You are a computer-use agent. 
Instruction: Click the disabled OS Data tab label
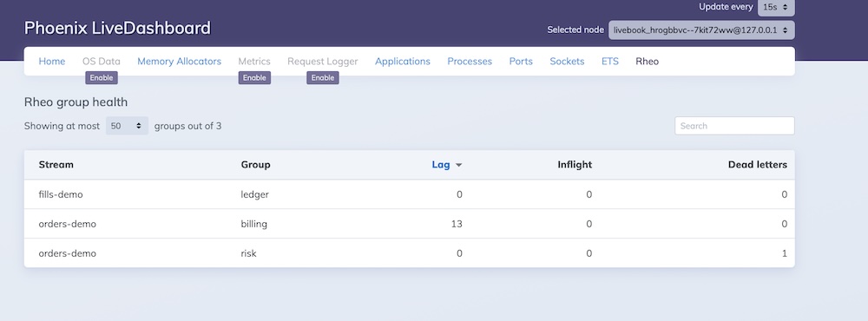(102, 62)
